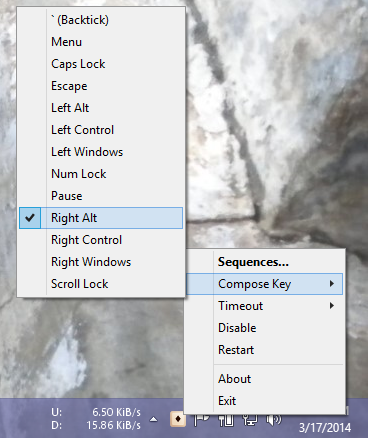368x438 pixels.
Task: Expand the Timeout submenu
Action: [x=265, y=306]
